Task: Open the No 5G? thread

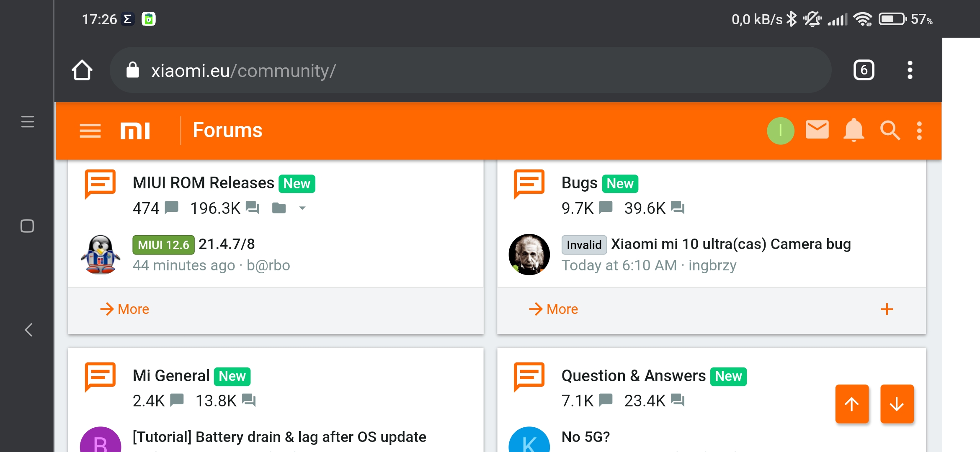Action: click(x=585, y=437)
